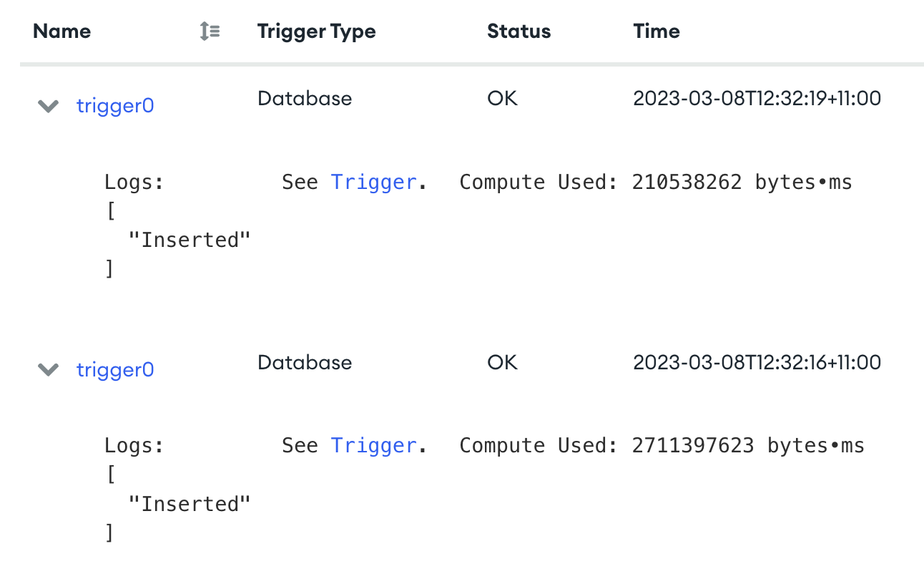Click the sort icon beside Name header
Image resolution: width=924 pixels, height=564 pixels.
pos(210,31)
